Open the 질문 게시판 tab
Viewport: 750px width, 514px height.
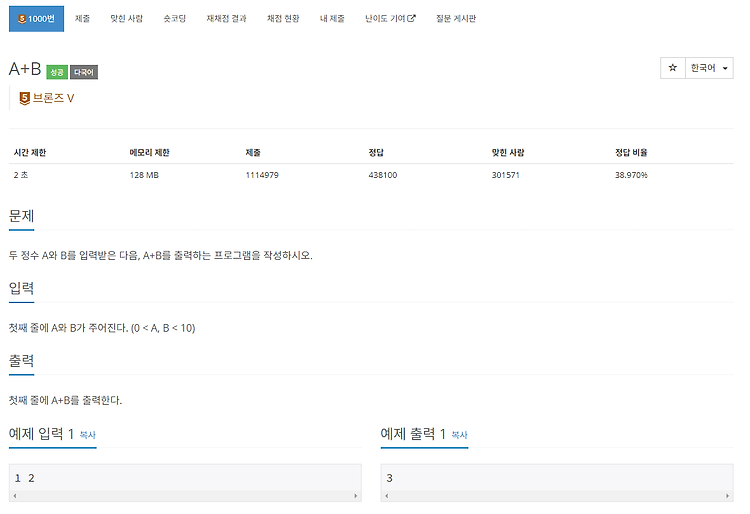[x=456, y=19]
